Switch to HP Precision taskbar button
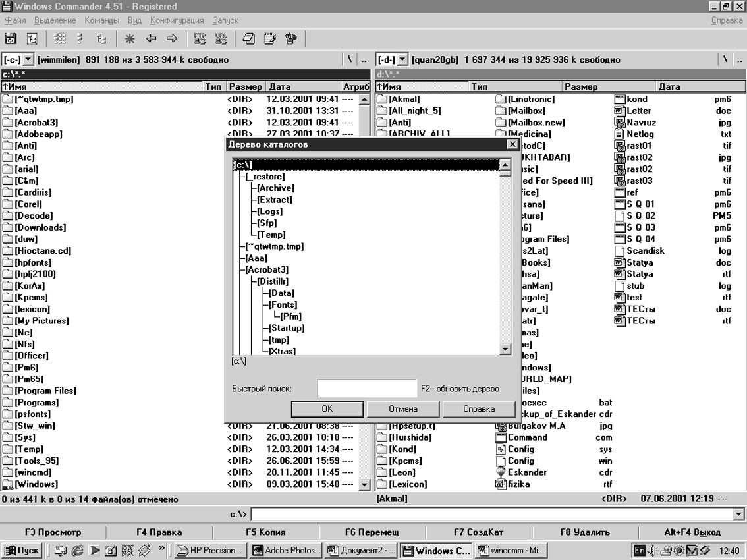Image resolution: width=747 pixels, height=560 pixels. pos(211,551)
